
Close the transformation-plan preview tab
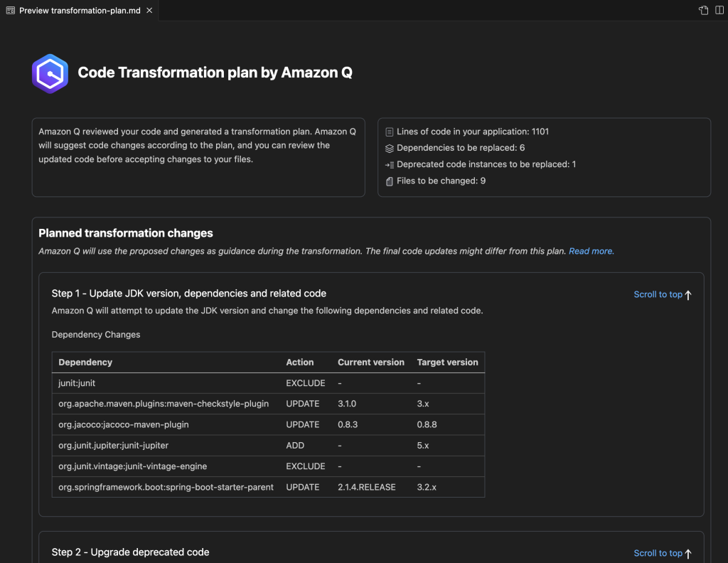point(148,11)
